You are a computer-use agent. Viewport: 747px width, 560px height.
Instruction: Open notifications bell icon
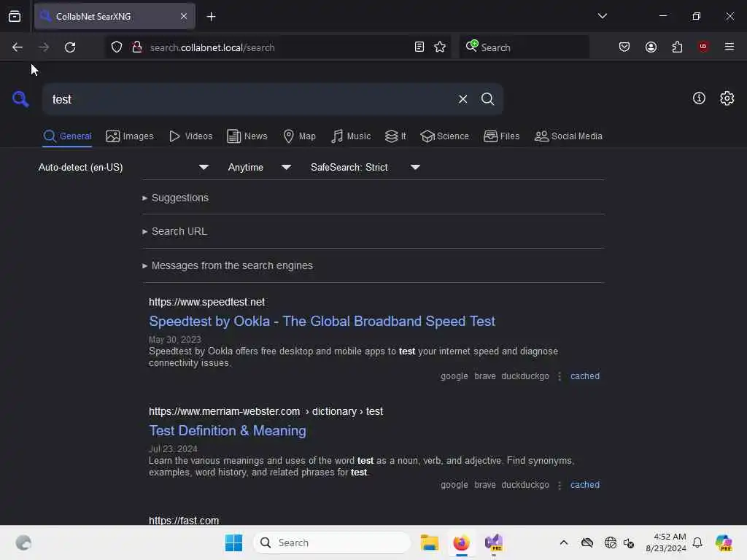coord(697,542)
